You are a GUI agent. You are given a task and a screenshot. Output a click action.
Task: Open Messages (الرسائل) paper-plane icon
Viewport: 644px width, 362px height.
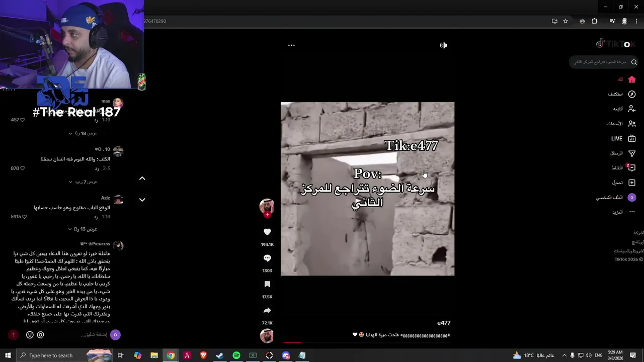632,153
